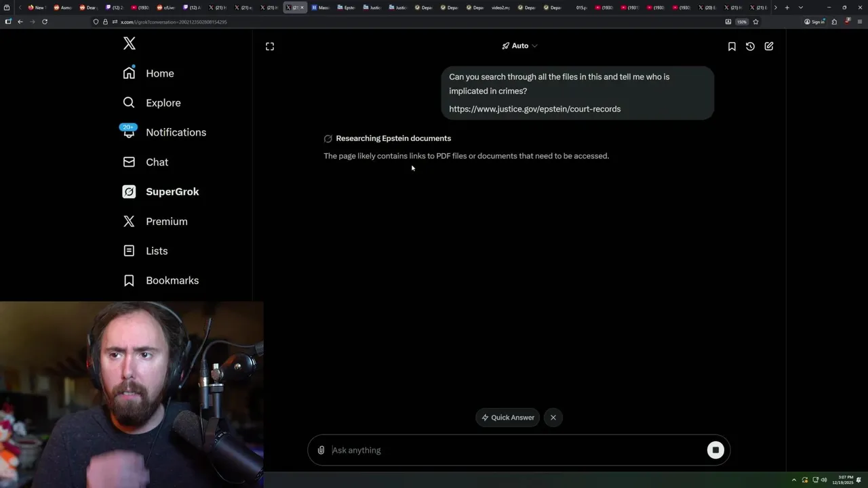This screenshot has width=868, height=488.
Task: Open the justice.gov court-records link
Action: click(x=534, y=109)
